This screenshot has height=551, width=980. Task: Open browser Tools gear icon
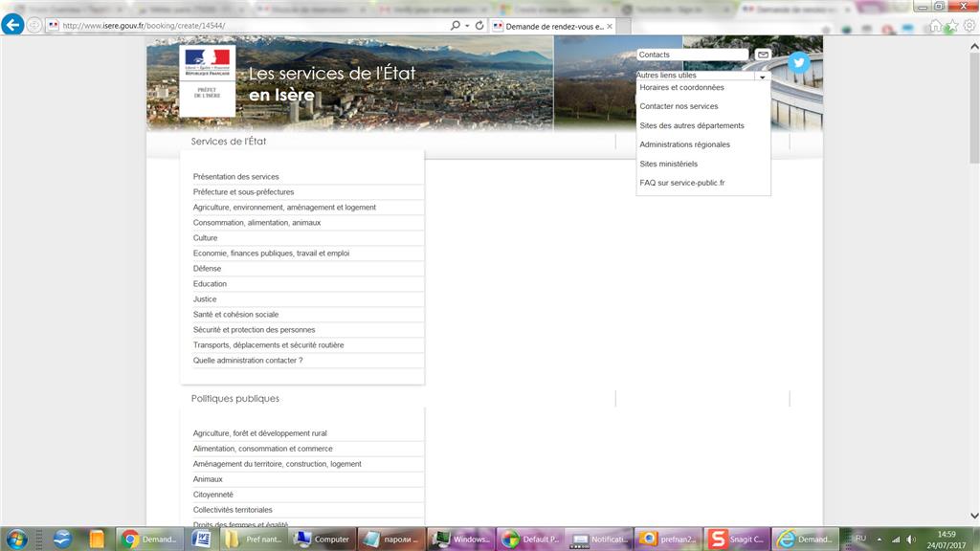click(969, 26)
